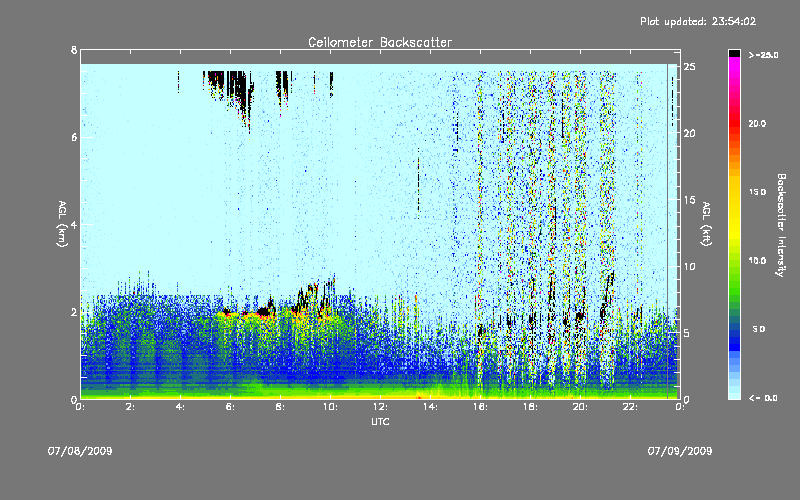This screenshot has height=500, width=800.
Task: Click the 6 km tick label
Action: point(74,137)
